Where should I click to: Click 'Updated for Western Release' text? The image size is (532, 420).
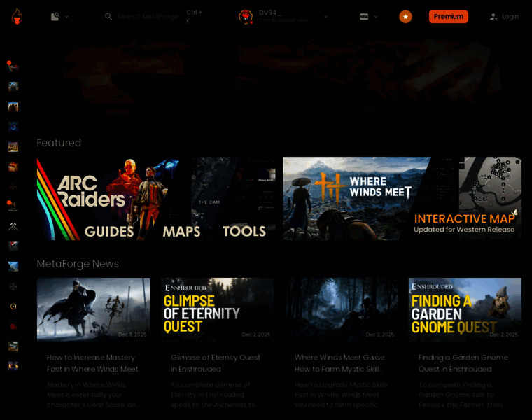point(464,230)
